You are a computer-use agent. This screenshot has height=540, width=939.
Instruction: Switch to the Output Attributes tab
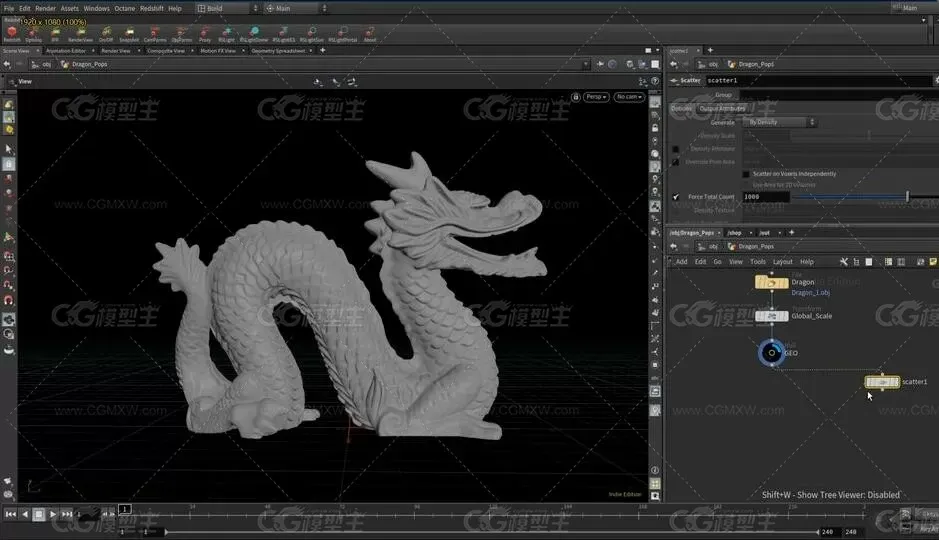(x=722, y=108)
